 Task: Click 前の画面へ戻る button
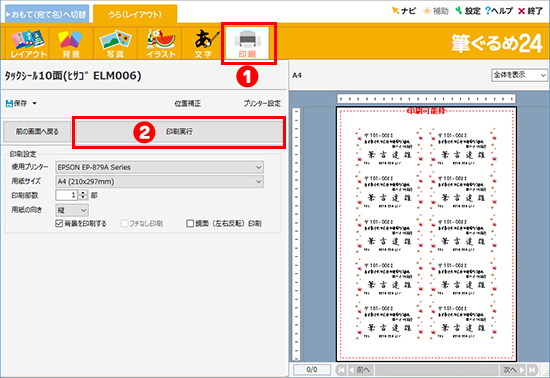point(37,132)
